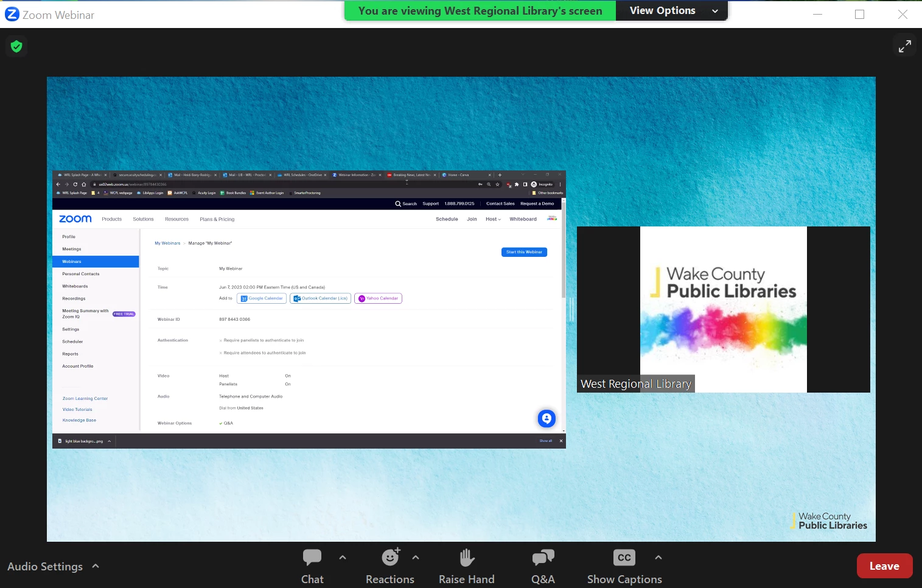Click the blue chat assistant bubble icon
The height and width of the screenshot is (588, 922).
tap(547, 418)
